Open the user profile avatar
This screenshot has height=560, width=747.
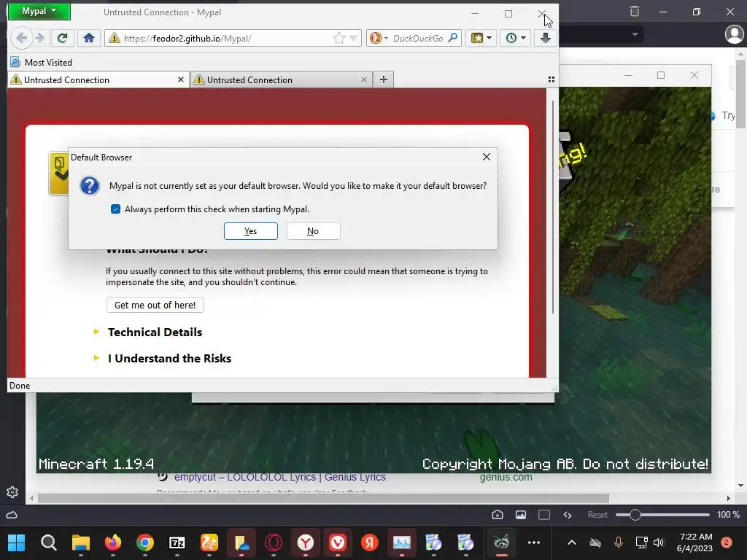pos(734,34)
